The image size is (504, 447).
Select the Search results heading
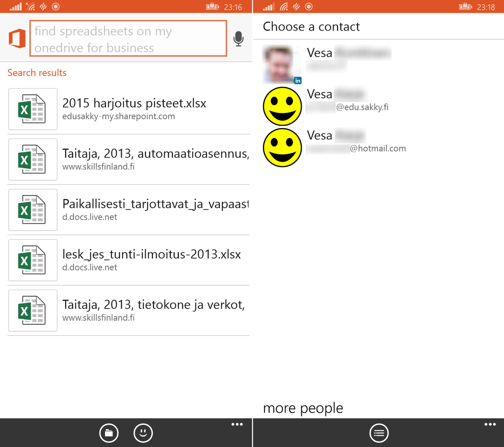click(x=37, y=73)
